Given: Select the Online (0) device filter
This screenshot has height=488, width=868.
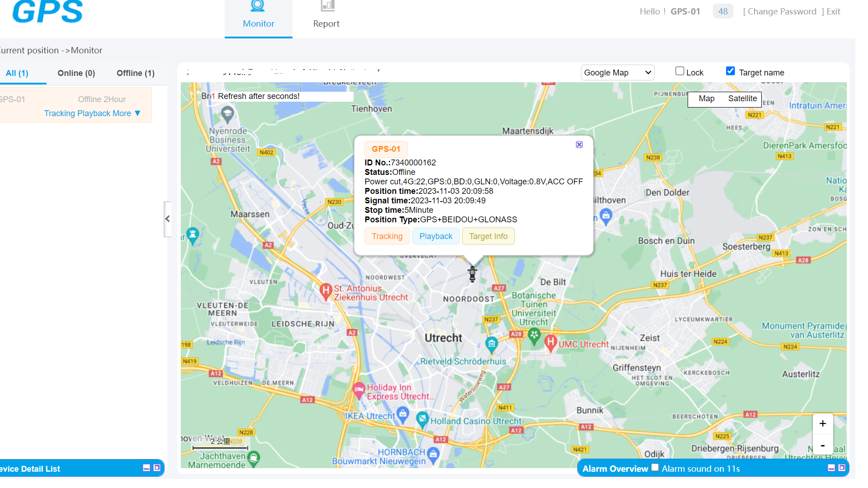Looking at the screenshot, I should (76, 73).
